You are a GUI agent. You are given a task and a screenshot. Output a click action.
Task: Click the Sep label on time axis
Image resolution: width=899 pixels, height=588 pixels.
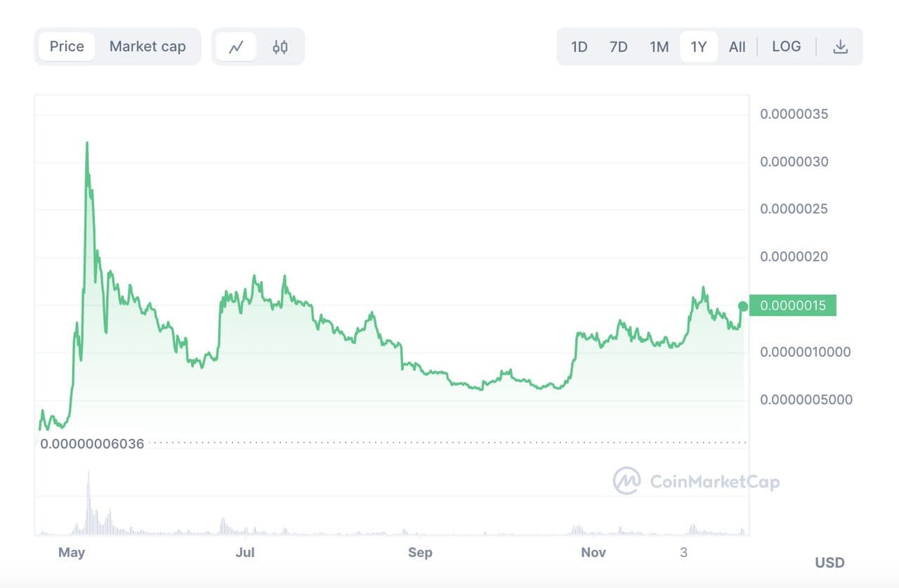[x=420, y=553]
